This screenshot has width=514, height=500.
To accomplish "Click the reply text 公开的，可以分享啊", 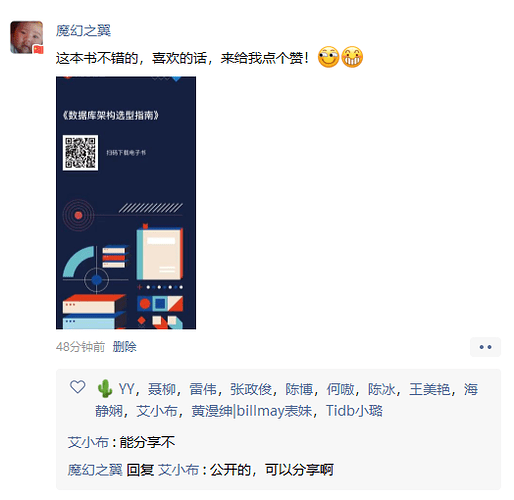I will [272, 470].
